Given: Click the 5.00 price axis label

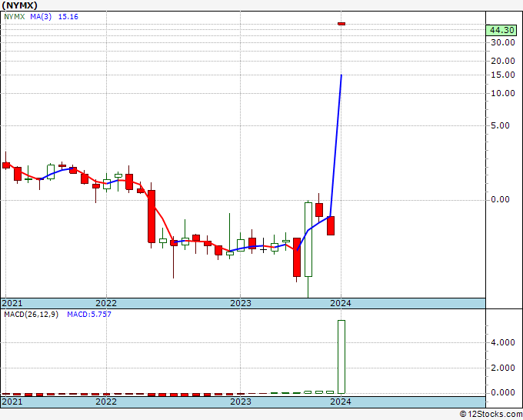Looking at the screenshot, I should (500, 125).
